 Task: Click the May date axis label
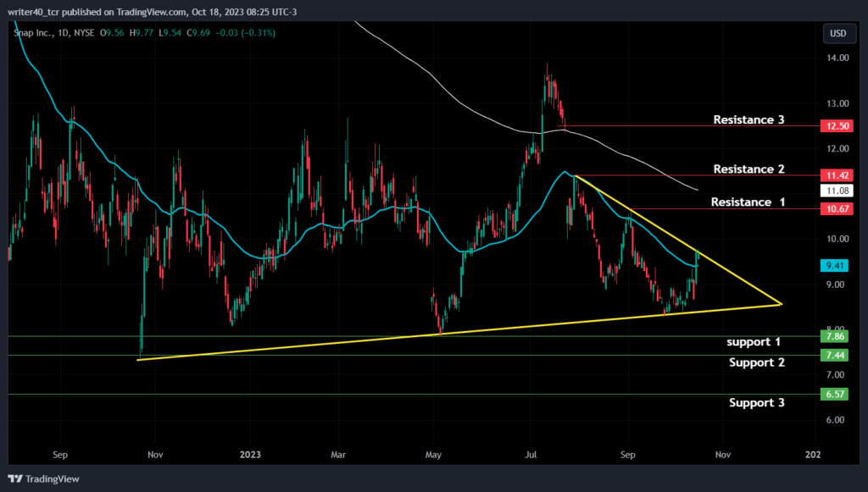(x=433, y=455)
